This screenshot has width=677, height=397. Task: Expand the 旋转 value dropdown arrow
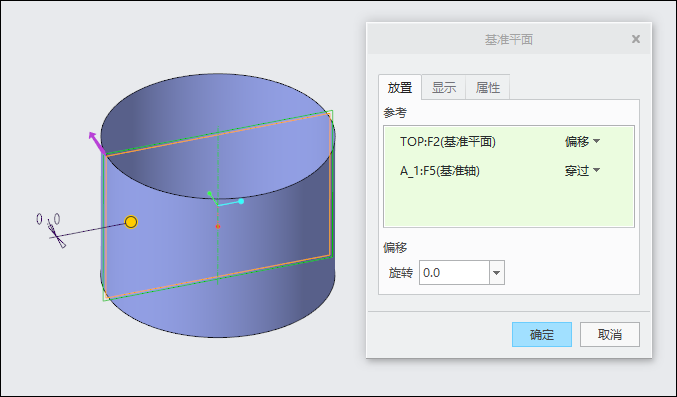coord(497,273)
